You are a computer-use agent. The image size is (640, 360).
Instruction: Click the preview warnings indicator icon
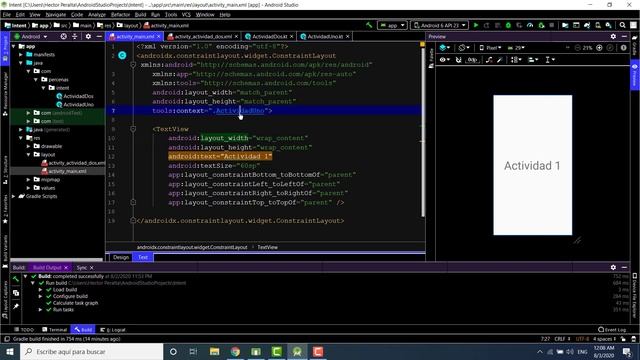[x=623, y=48]
